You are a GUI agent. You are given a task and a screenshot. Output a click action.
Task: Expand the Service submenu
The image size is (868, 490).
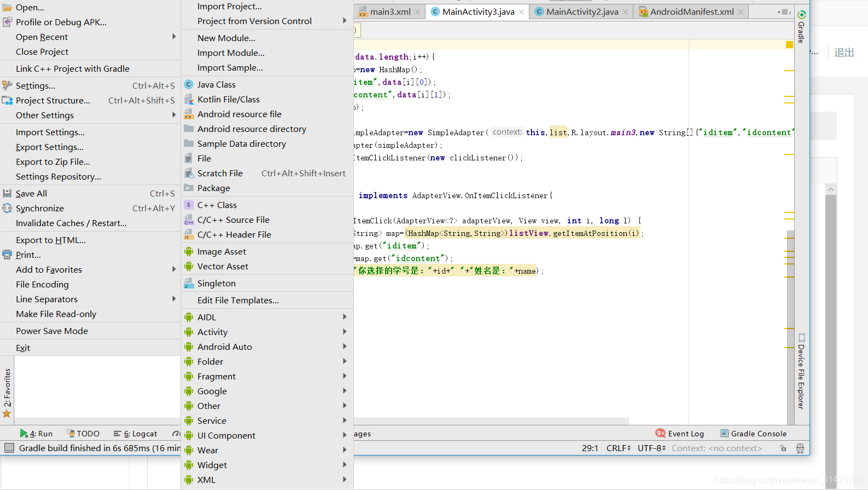pyautogui.click(x=267, y=420)
